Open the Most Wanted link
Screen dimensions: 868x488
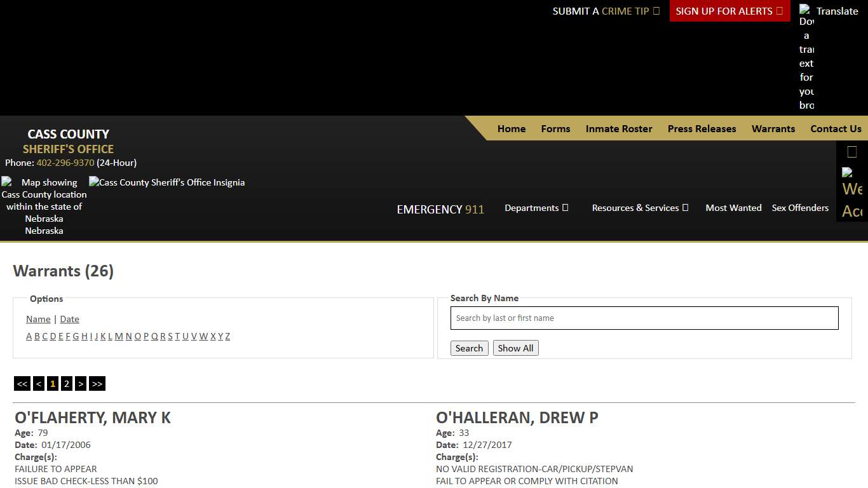pyautogui.click(x=733, y=208)
